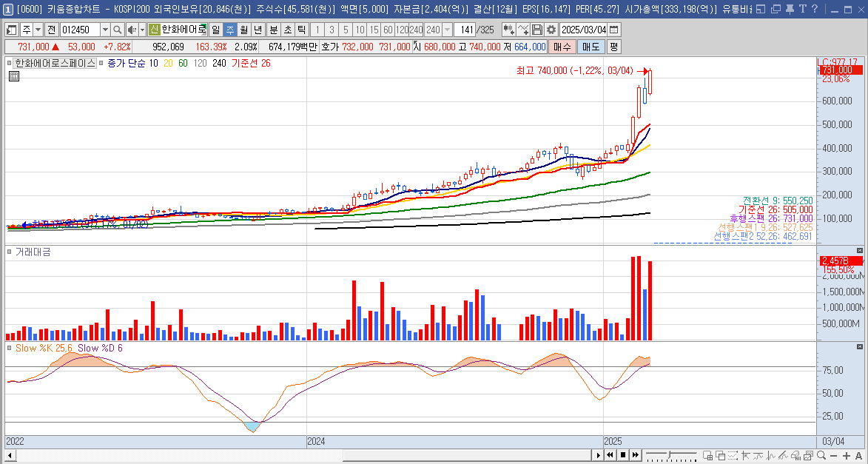Image resolution: width=868 pixels, height=464 pixels.
Task: Click the play forward arrow button
Action: pos(598,455)
